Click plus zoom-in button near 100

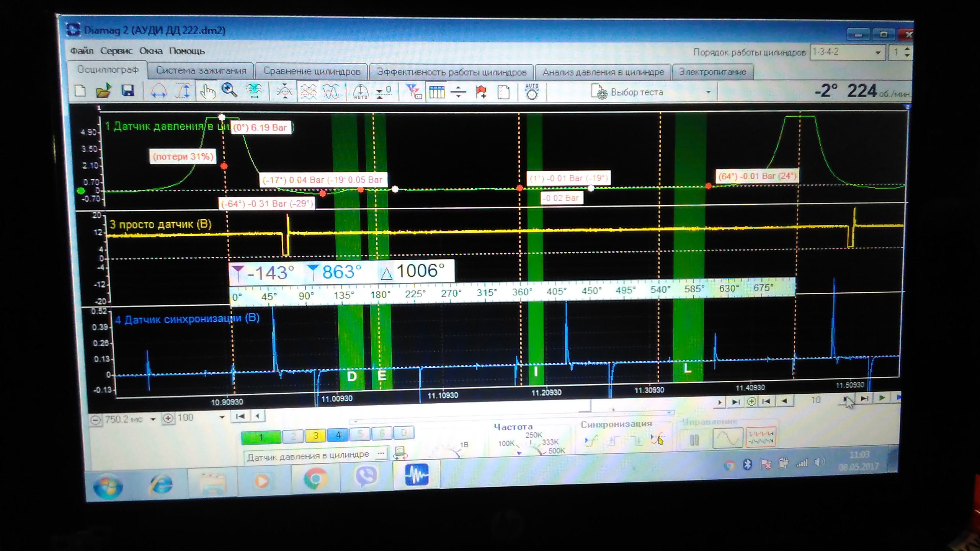coord(168,419)
